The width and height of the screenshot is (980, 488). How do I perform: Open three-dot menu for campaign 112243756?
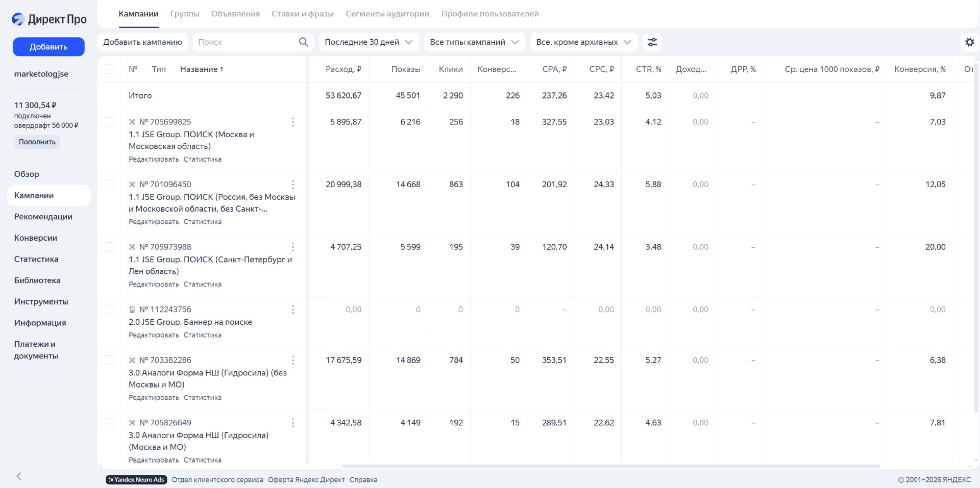(x=292, y=310)
